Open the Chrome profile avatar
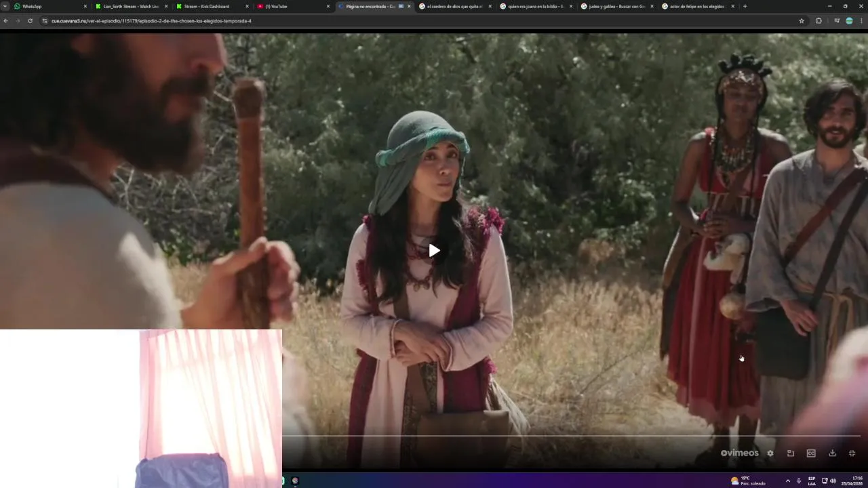 pyautogui.click(x=849, y=21)
